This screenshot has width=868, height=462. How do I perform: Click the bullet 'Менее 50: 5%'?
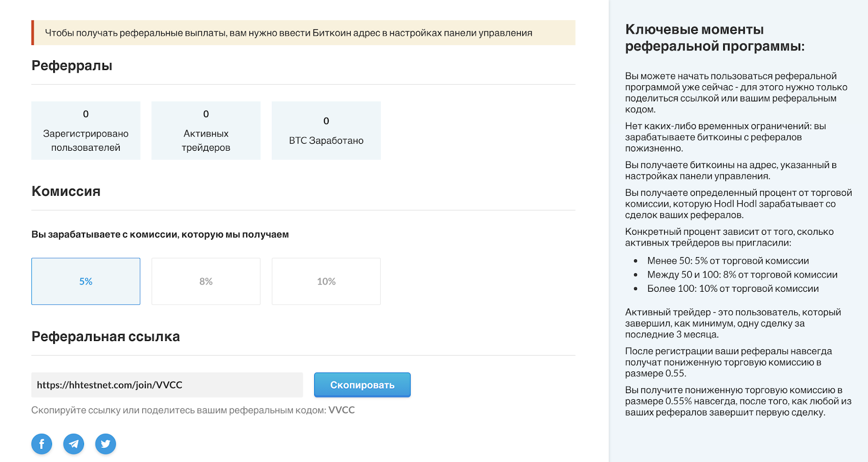point(727,261)
